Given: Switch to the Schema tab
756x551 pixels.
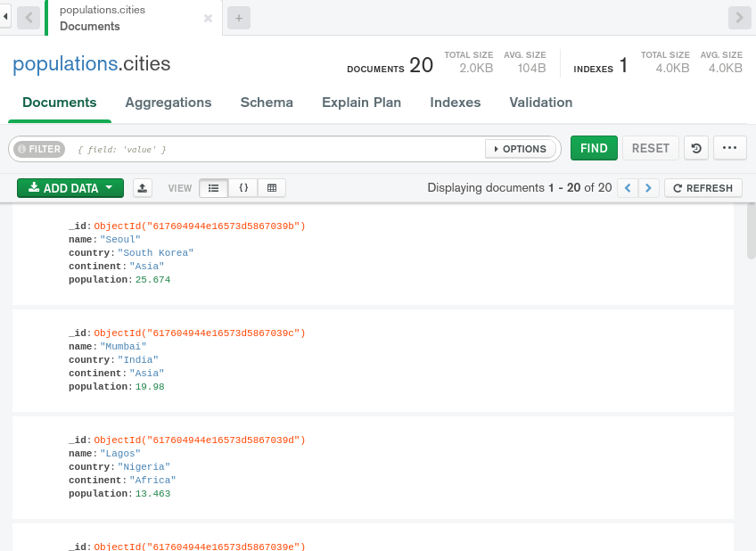Looking at the screenshot, I should click(x=266, y=103).
